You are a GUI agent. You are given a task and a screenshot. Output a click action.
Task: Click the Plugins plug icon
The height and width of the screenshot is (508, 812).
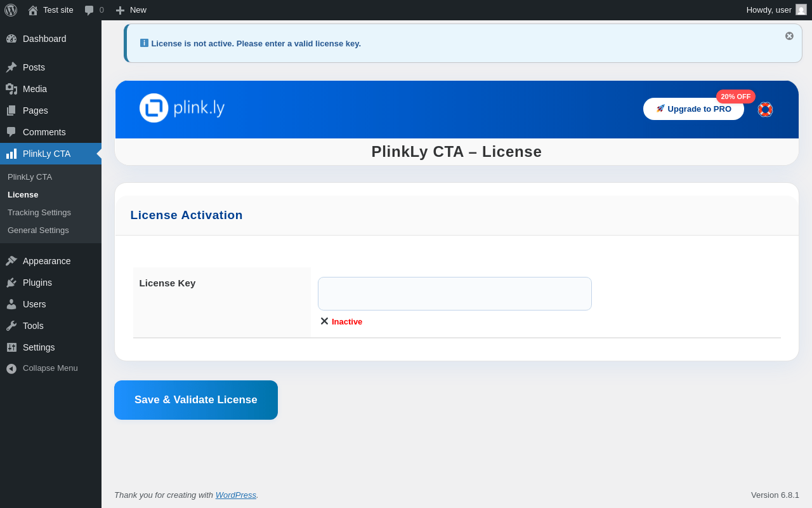click(x=11, y=283)
